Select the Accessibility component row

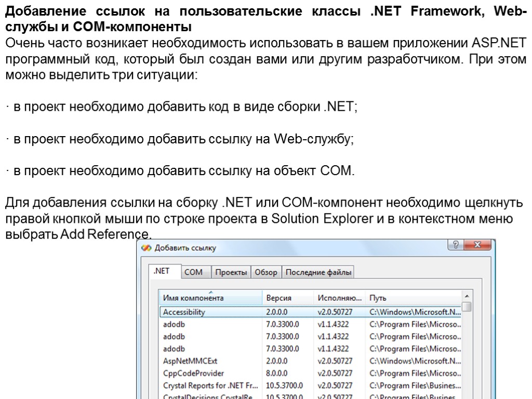311,312
